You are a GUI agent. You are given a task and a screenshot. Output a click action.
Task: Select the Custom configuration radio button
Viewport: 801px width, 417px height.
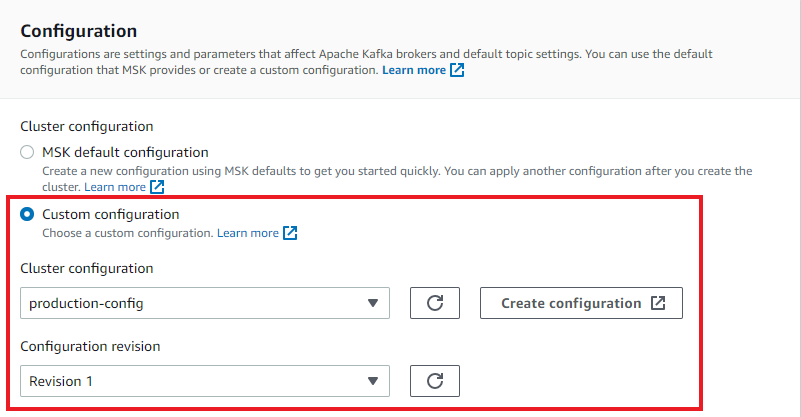coord(27,214)
